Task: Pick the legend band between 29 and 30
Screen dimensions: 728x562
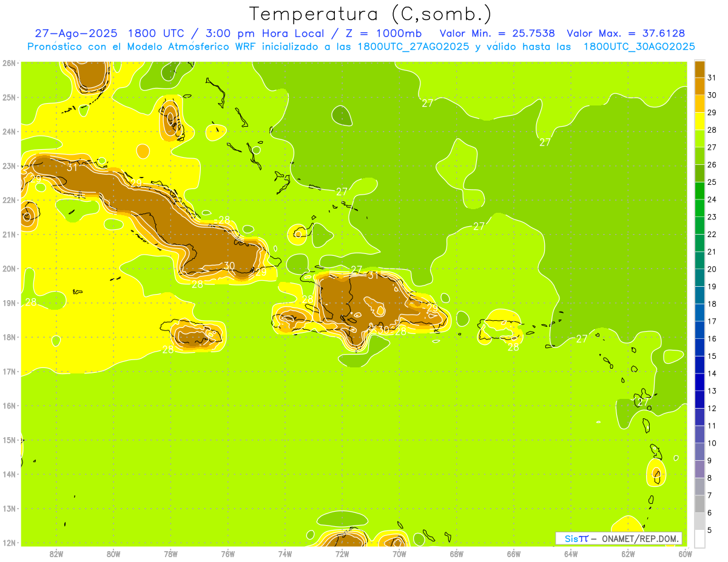Action: coord(699,104)
